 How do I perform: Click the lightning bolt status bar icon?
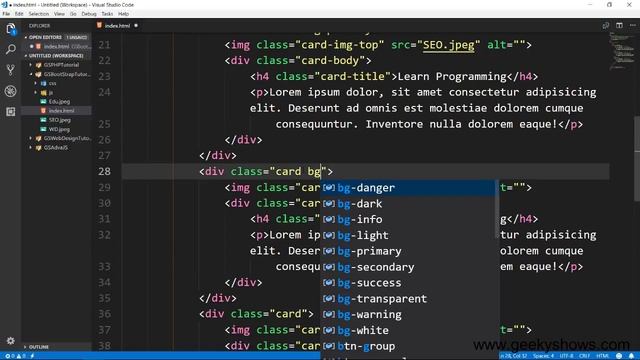(x=32, y=356)
